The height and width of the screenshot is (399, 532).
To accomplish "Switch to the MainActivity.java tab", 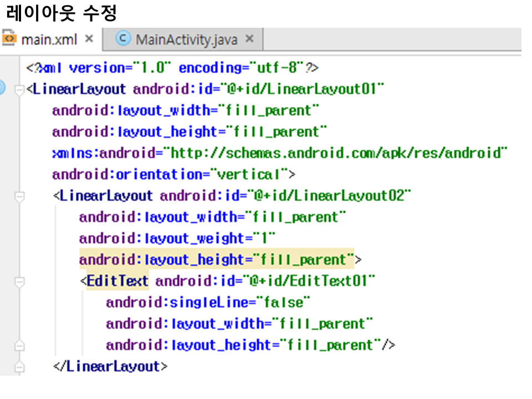I will [x=186, y=40].
